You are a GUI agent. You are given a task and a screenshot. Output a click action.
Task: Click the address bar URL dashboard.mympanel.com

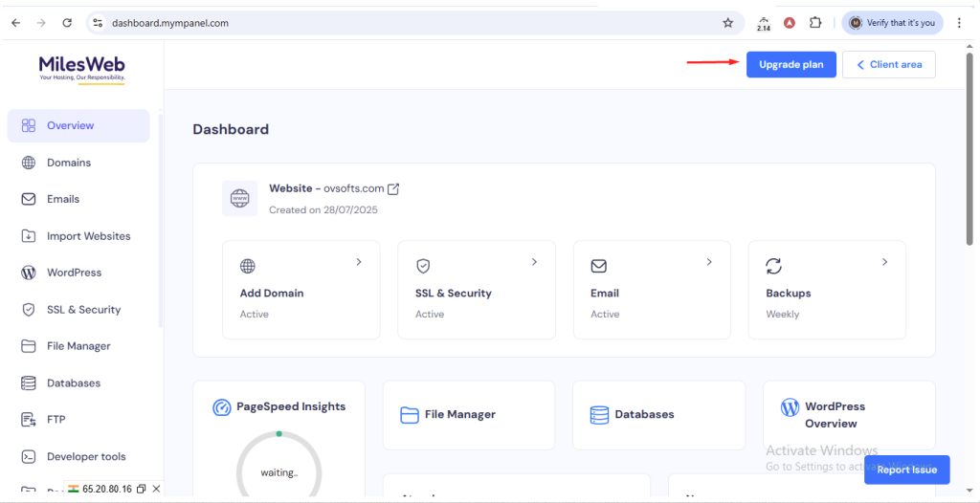point(170,23)
